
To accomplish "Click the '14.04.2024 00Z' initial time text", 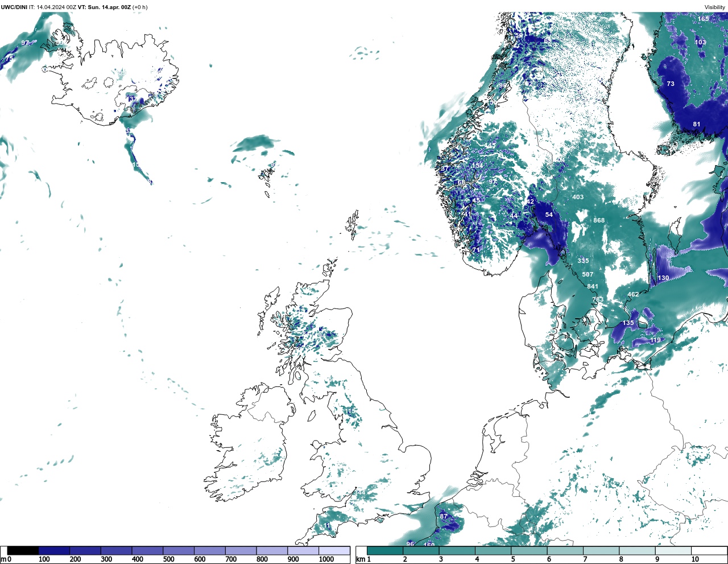I will [56, 7].
